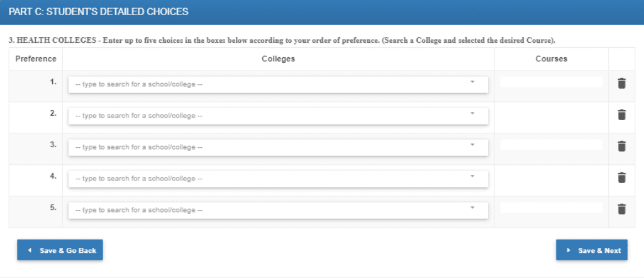The image size is (644, 278).
Task: Click the Courses column header
Action: (551, 58)
